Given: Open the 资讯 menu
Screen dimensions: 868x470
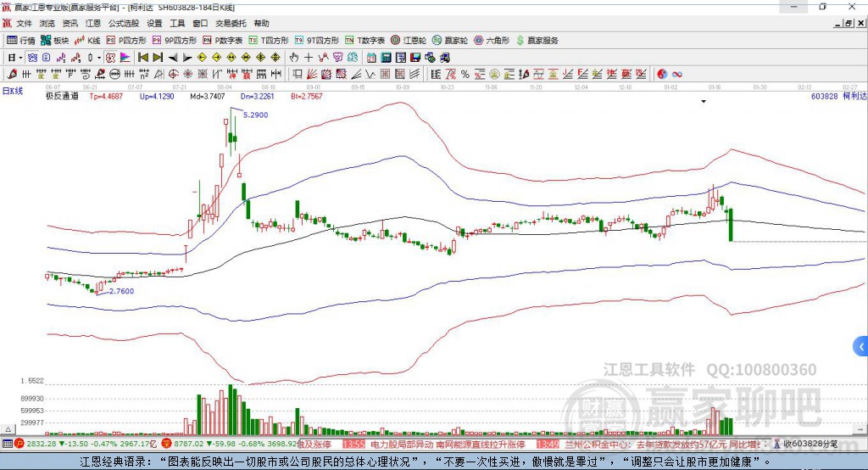Looking at the screenshot, I should [70, 23].
